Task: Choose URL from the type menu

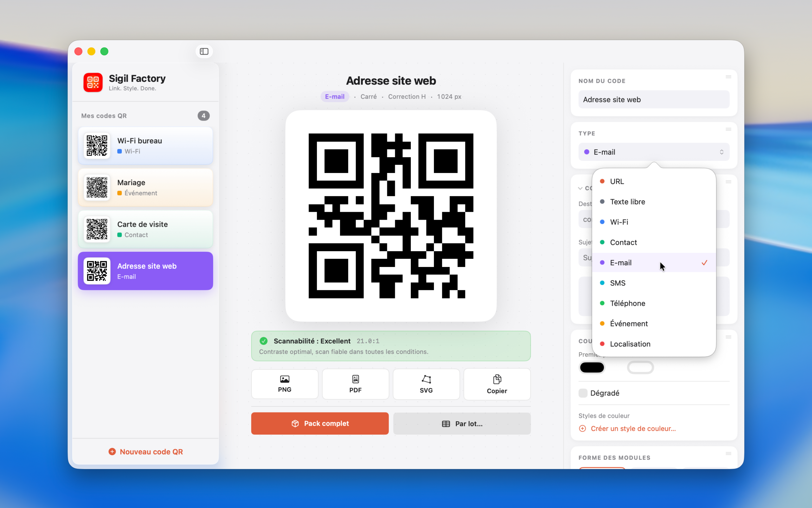Action: point(654,181)
